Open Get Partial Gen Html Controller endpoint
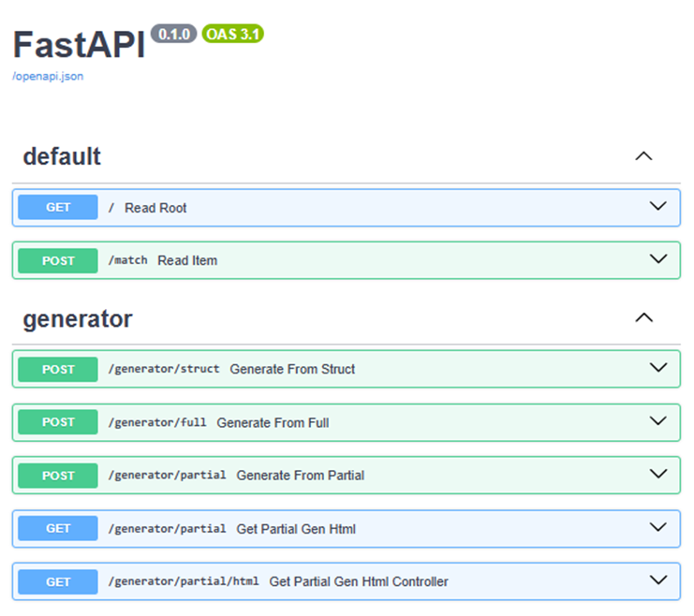 tap(347, 581)
